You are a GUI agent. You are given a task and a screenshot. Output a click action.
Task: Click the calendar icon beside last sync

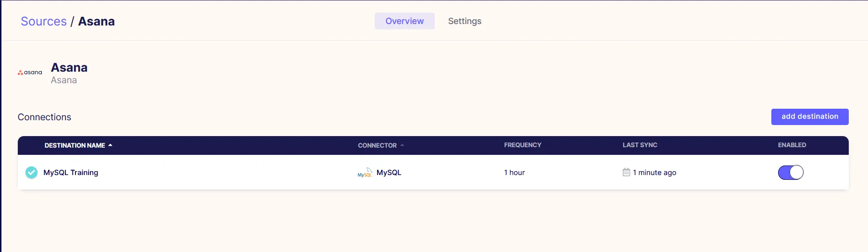coord(626,172)
